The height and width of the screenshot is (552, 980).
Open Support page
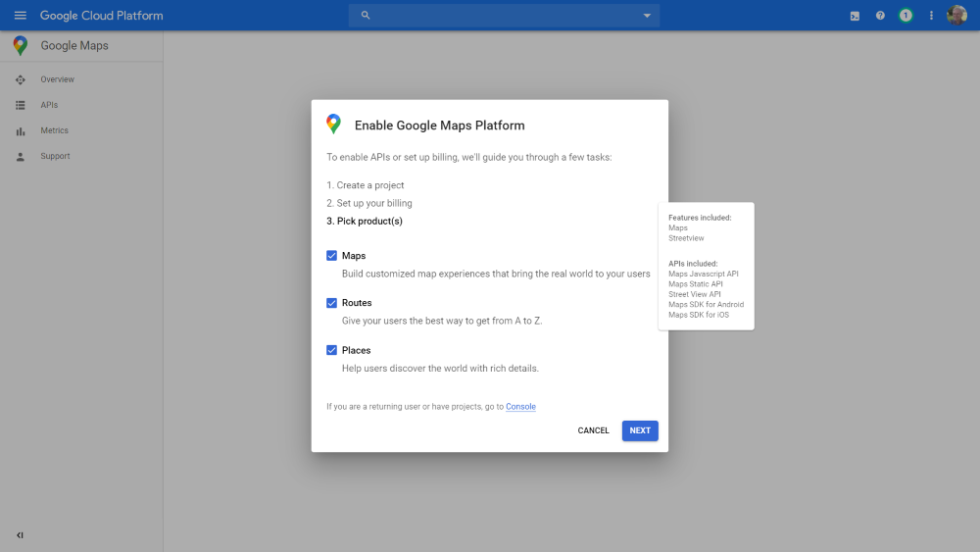pos(55,156)
